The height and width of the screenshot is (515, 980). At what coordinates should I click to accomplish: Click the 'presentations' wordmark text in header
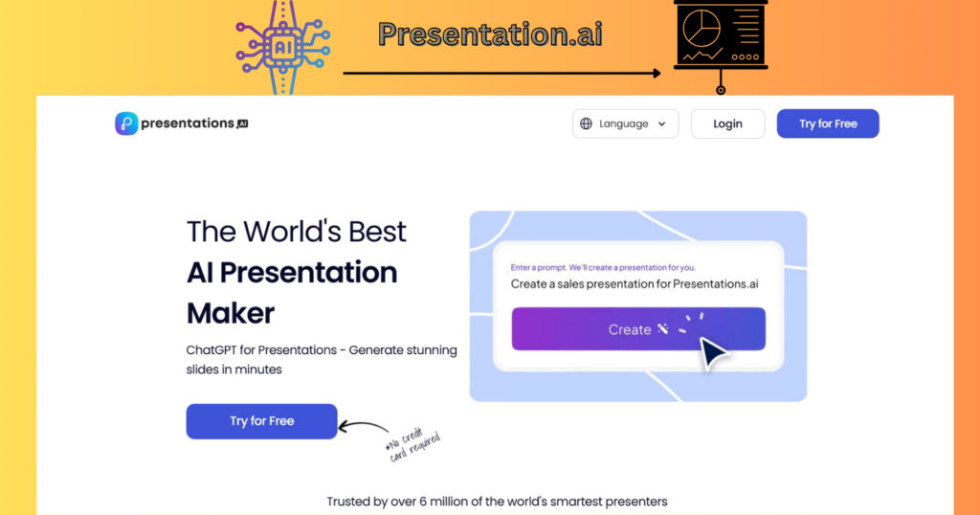[188, 123]
